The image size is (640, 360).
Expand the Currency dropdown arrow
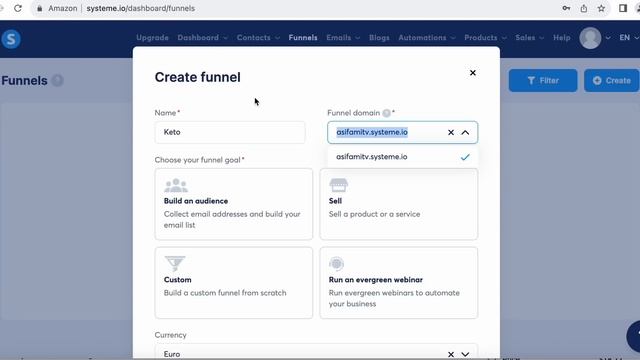(x=465, y=354)
